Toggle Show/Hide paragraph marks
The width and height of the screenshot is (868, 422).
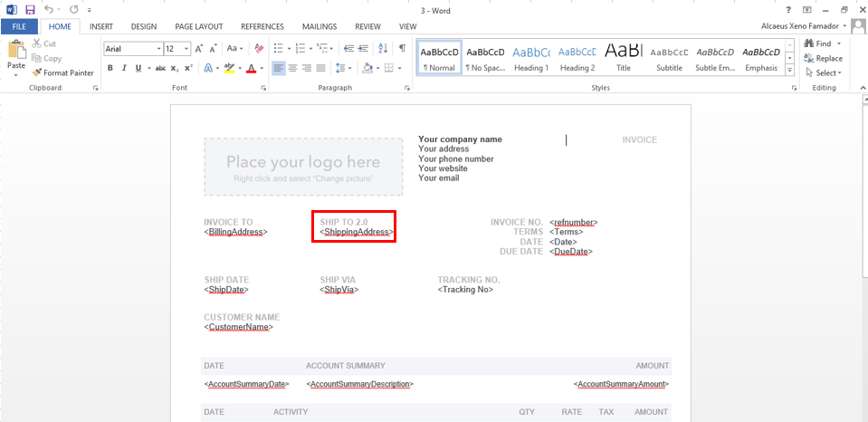point(402,49)
